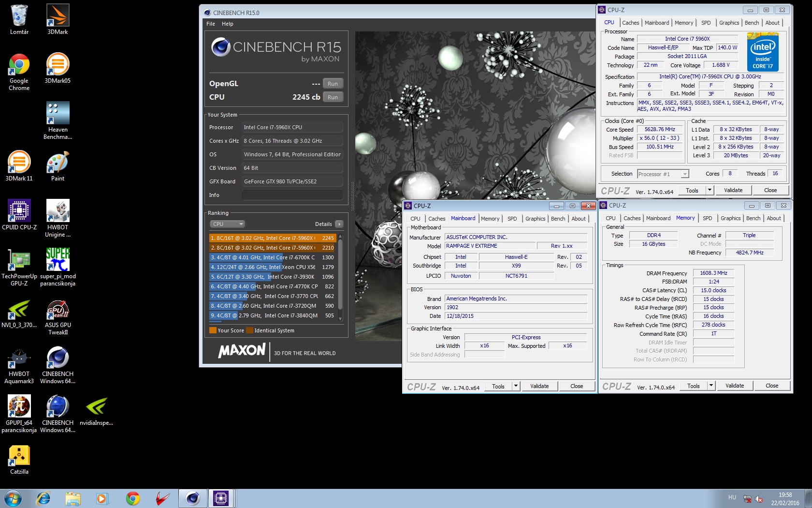
Task: Open the NVI_0_3_370 desktop icon
Action: 19,313
